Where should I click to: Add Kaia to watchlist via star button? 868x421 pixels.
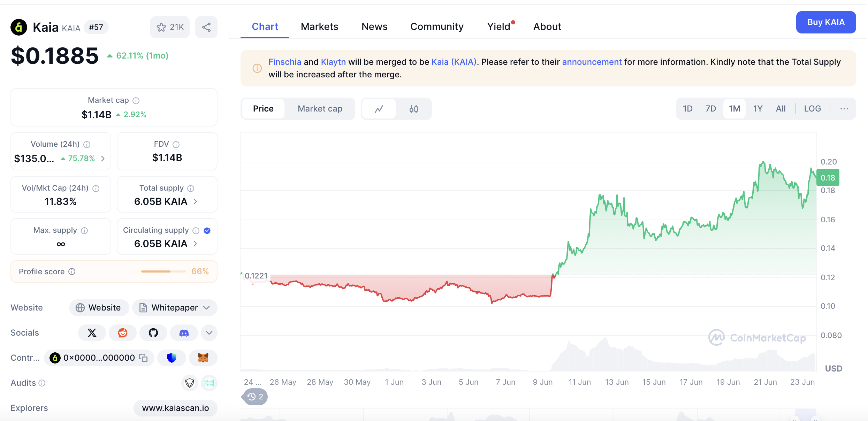pos(170,27)
